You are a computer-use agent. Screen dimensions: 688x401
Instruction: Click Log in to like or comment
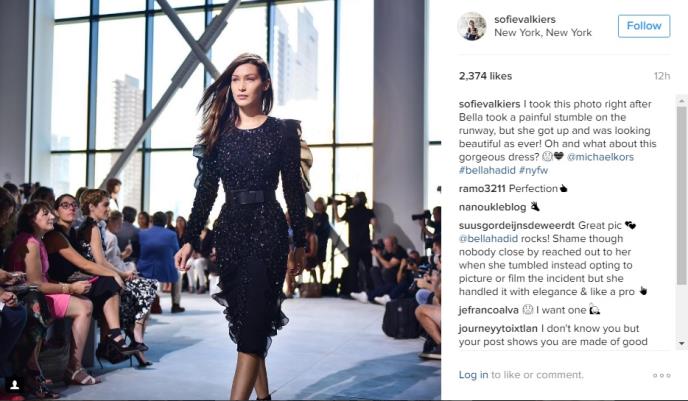pos(473,375)
